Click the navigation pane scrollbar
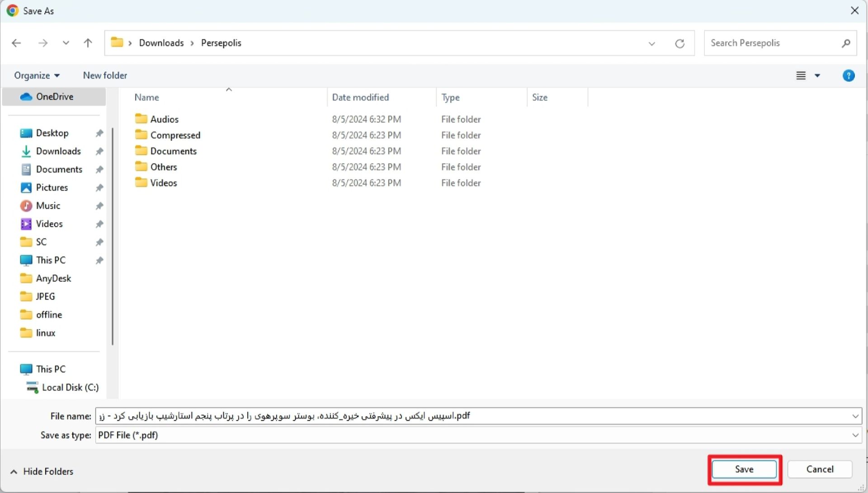 tap(112, 237)
